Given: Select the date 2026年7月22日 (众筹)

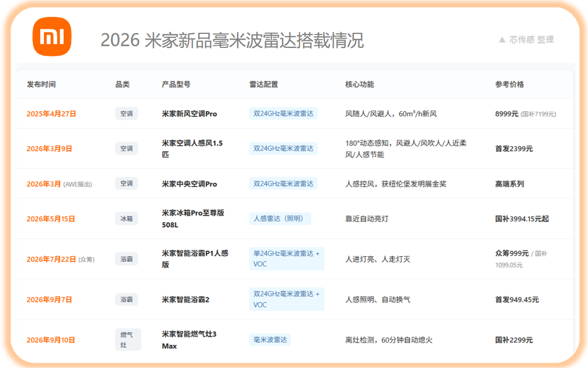Looking at the screenshot, I should pyautogui.click(x=60, y=259).
